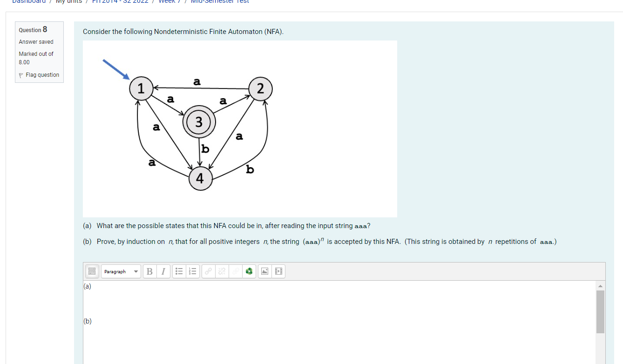This screenshot has width=623, height=364.
Task: Navigate to the Dashboard
Action: (x=28, y=2)
